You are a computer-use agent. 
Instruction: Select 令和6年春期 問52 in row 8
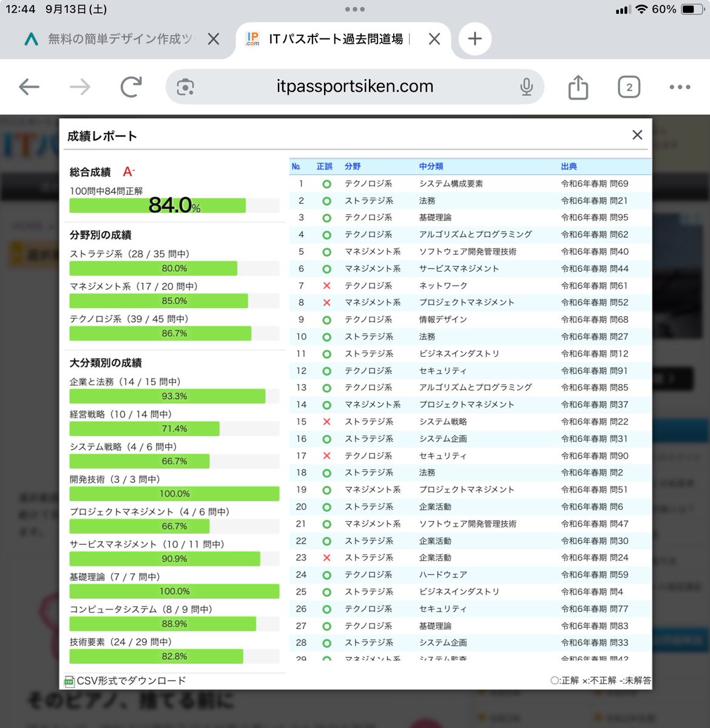pos(595,303)
